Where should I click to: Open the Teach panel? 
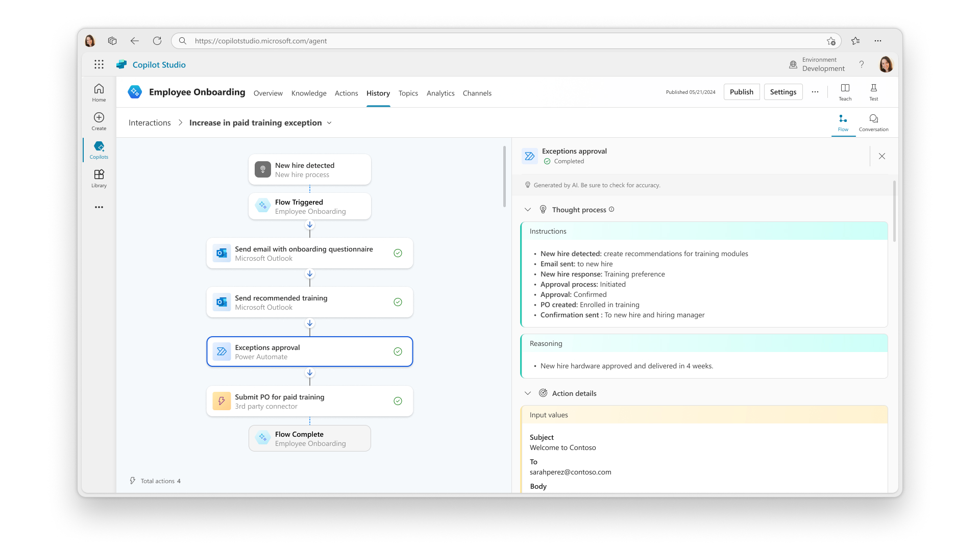845,92
